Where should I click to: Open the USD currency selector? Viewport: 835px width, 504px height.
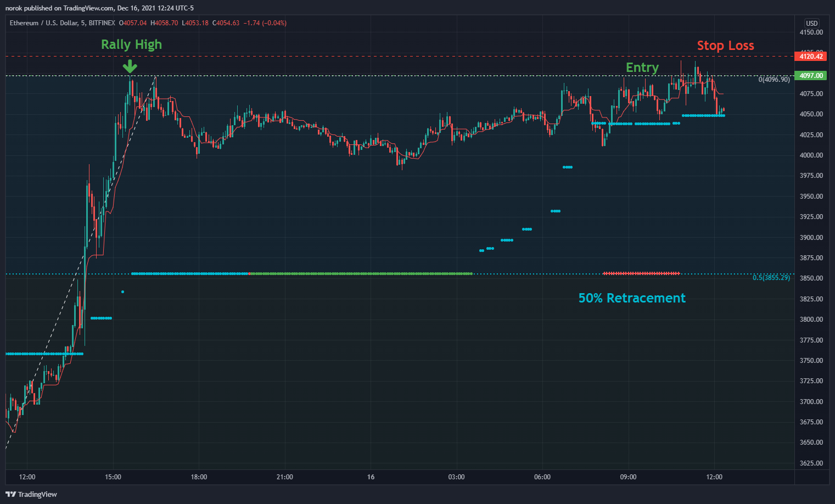click(811, 23)
